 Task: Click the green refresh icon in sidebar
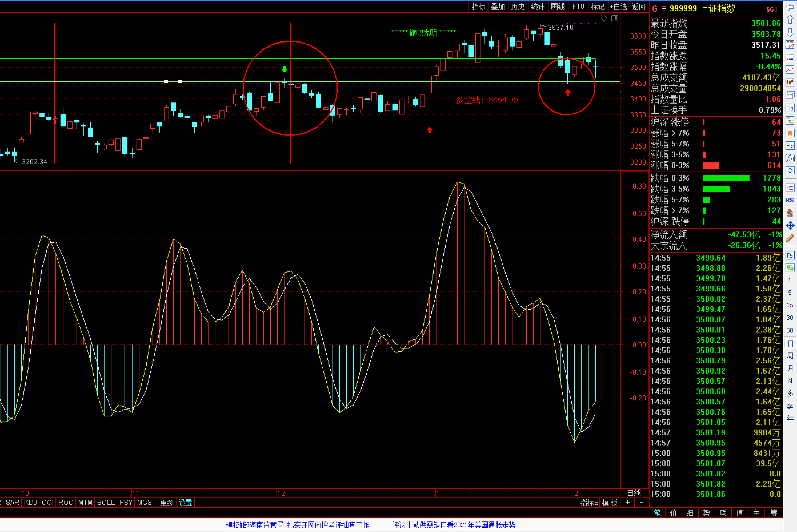point(790,268)
